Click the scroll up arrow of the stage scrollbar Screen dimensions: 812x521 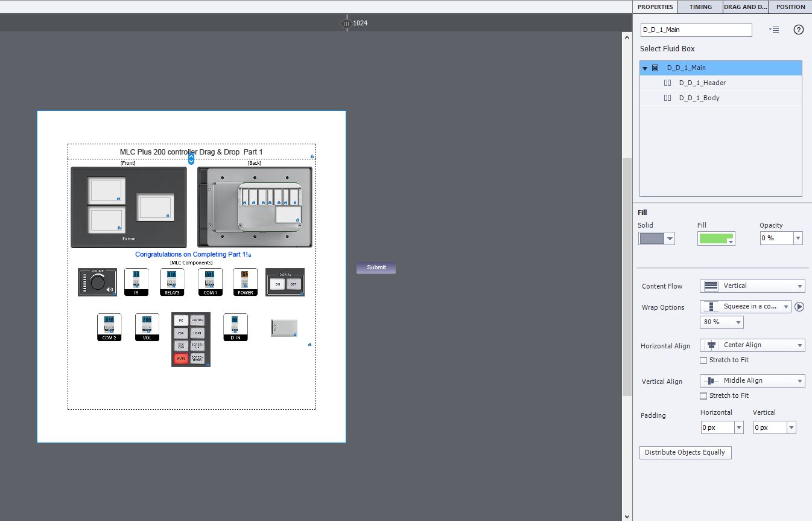tap(627, 37)
